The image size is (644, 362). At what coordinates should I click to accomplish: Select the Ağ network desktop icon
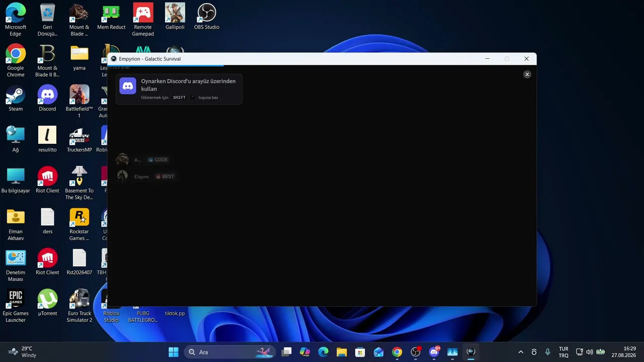[16, 139]
